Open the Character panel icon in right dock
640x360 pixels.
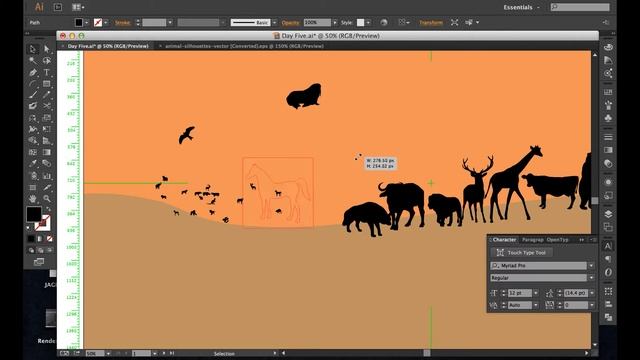(608, 246)
